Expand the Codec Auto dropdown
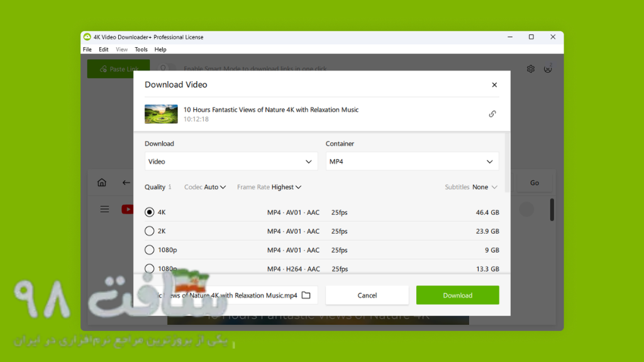This screenshot has height=362, width=644. click(205, 187)
